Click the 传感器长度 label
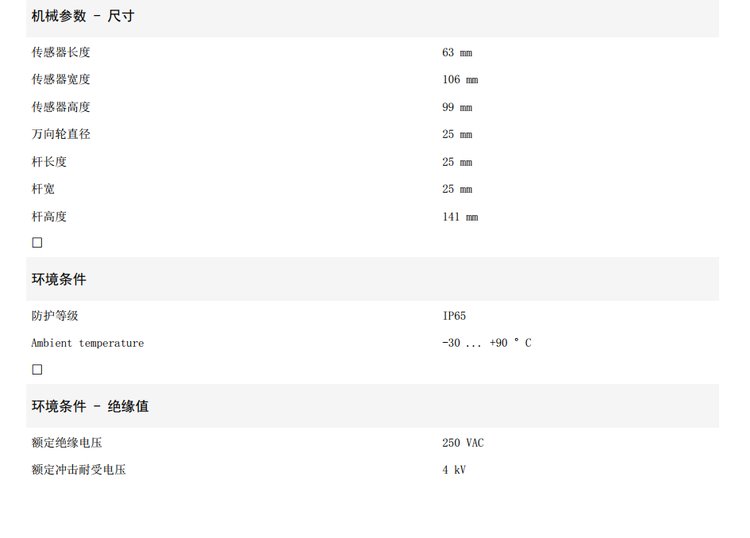This screenshot has width=750, height=538. point(61,52)
